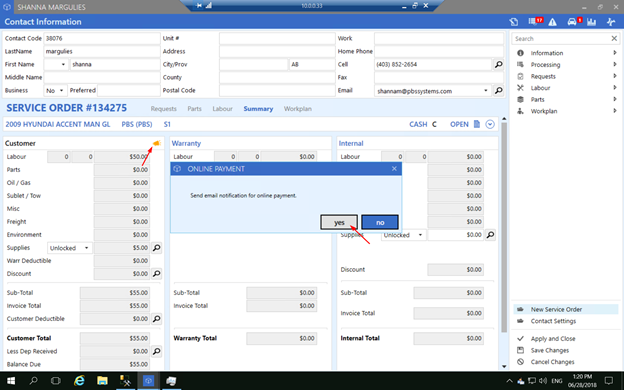The width and height of the screenshot is (624, 390).
Task: Expand the service order circle chevron
Action: (490, 124)
